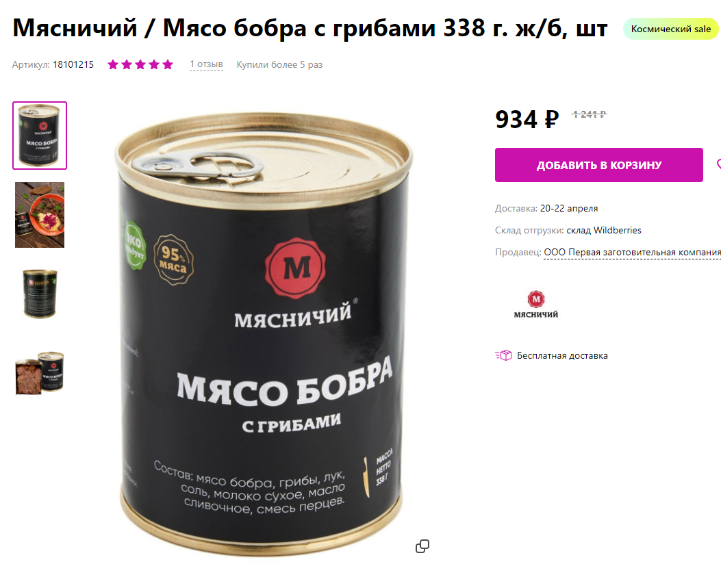Screen dimensions: 721x588
Task: Click the Бесплатная доставка label
Action: 562,355
